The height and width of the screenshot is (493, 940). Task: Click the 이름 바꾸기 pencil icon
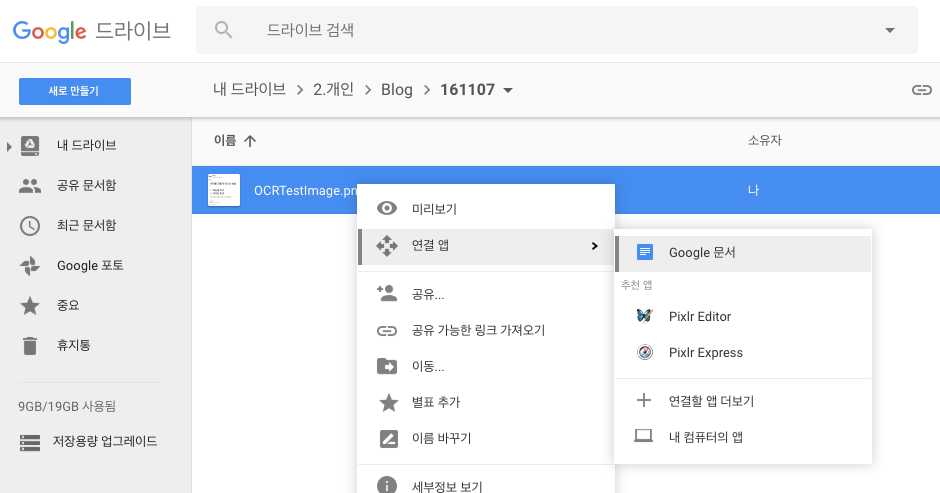[x=388, y=438]
